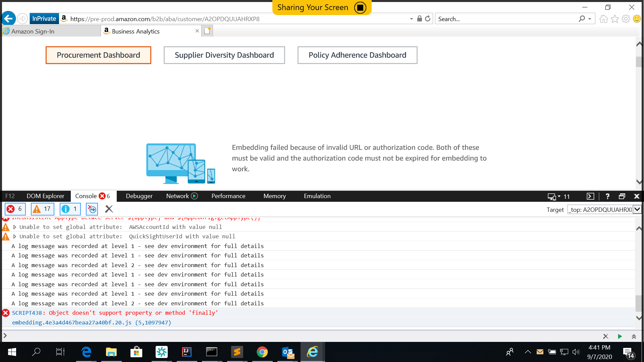Toggle the errors filter showing 6

coord(15,209)
